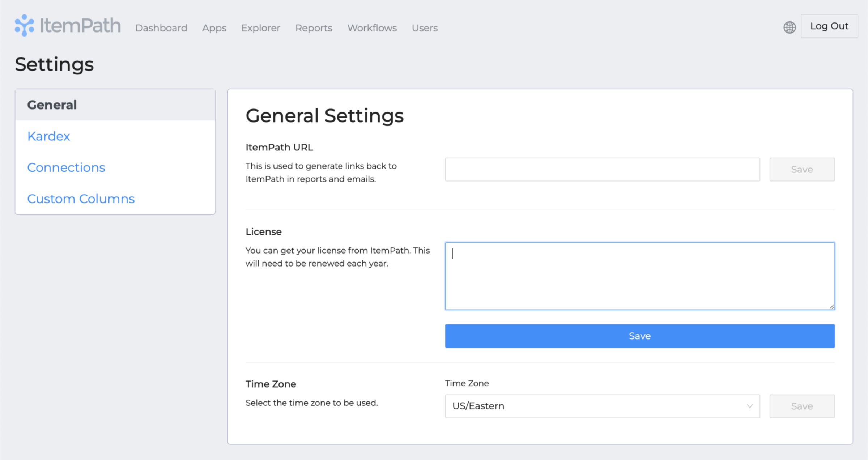
Task: Open the language globe icon
Action: tap(790, 27)
